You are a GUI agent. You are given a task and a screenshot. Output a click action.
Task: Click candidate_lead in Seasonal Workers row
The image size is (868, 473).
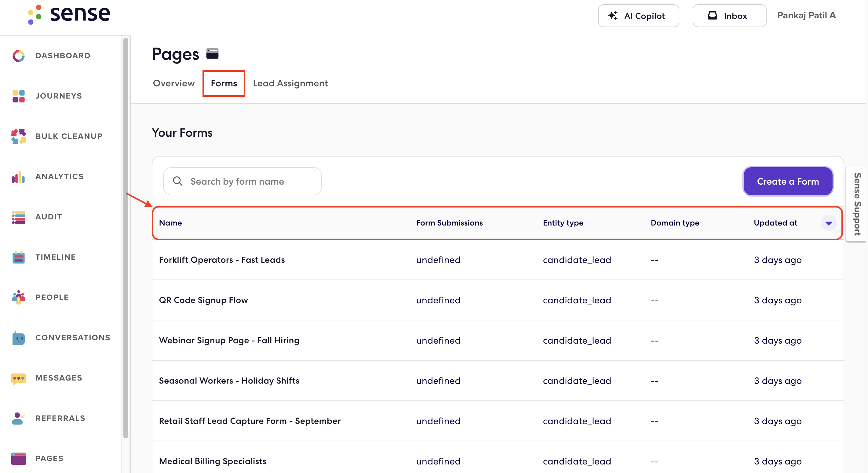577,381
